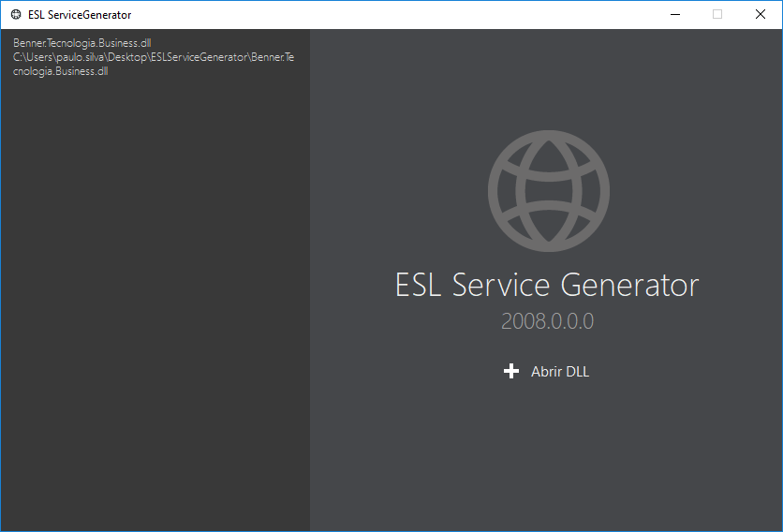Click the wrapped path ending cnologia.Business.dll

60,71
